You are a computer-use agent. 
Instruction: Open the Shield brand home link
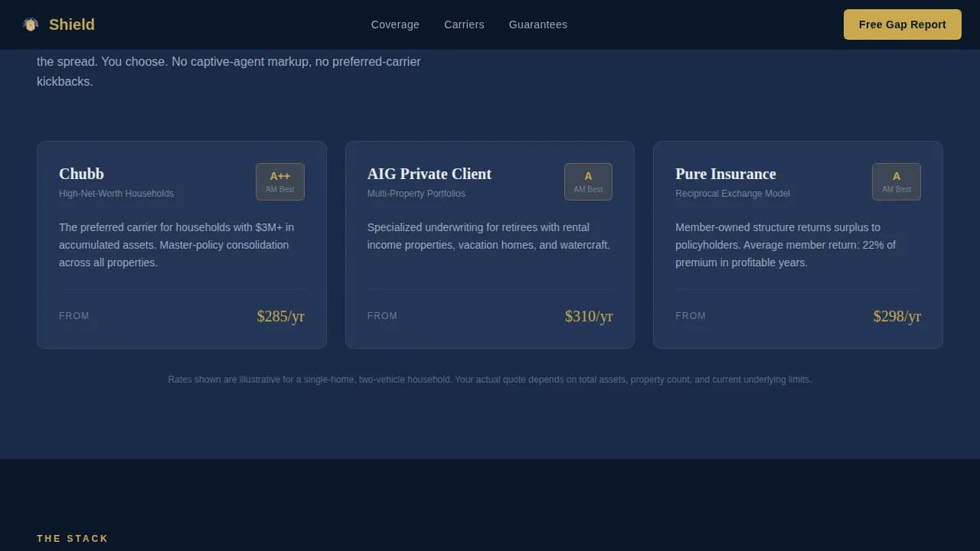[58, 24]
